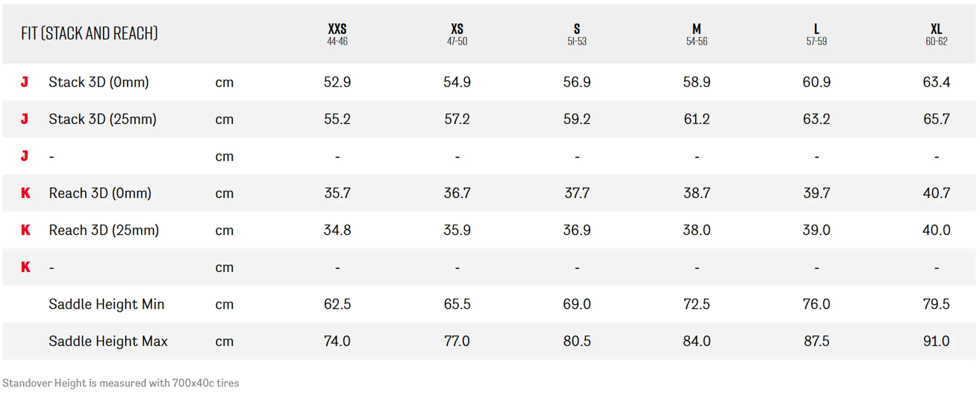This screenshot has width=980, height=396.
Task: Click the Saddle Height Min row label
Action: pyautogui.click(x=107, y=304)
